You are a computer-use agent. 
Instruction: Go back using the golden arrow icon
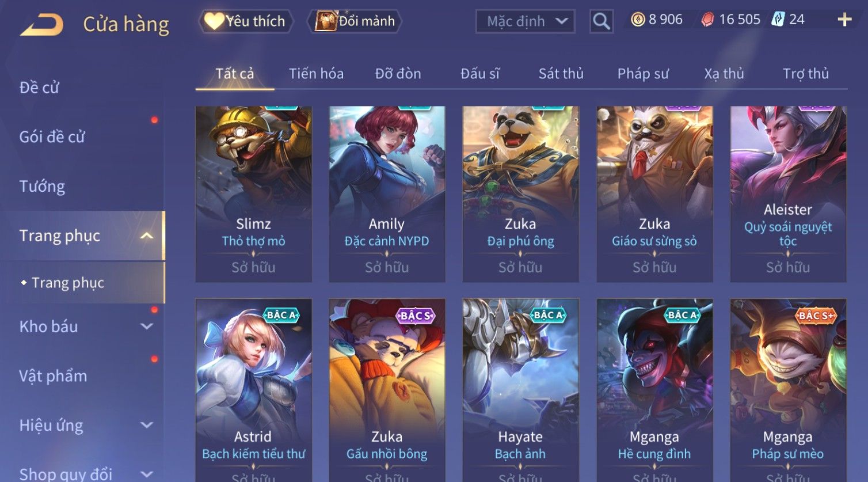tap(41, 25)
